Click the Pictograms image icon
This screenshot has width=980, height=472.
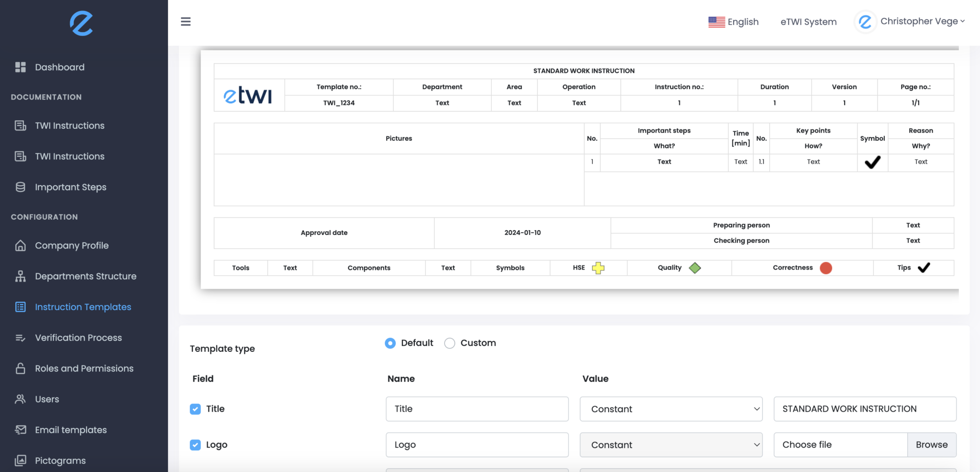(20, 461)
